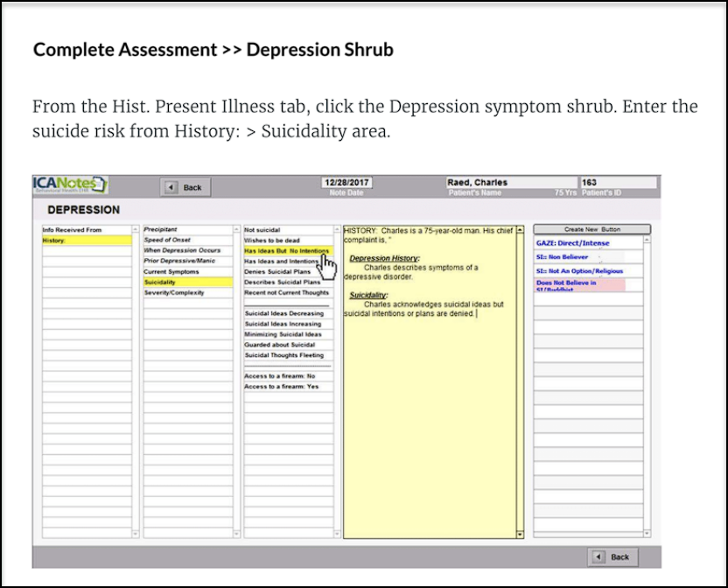Choose Suicidal Ideas Increasing
The width and height of the screenshot is (728, 588).
click(289, 325)
